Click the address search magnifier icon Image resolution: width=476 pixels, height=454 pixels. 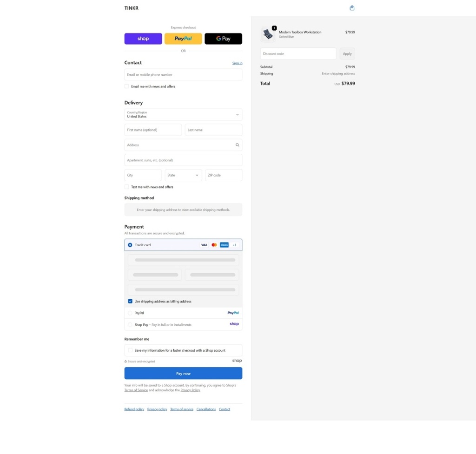pyautogui.click(x=237, y=145)
